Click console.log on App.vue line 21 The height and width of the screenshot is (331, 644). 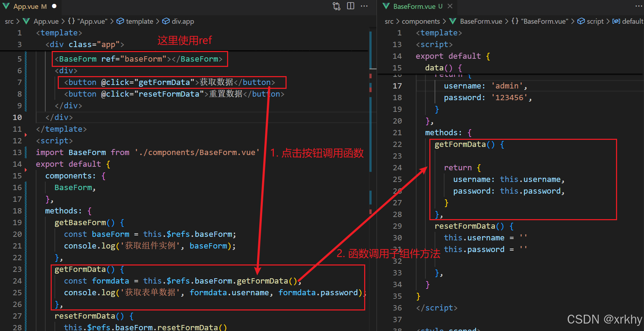pyautogui.click(x=90, y=246)
